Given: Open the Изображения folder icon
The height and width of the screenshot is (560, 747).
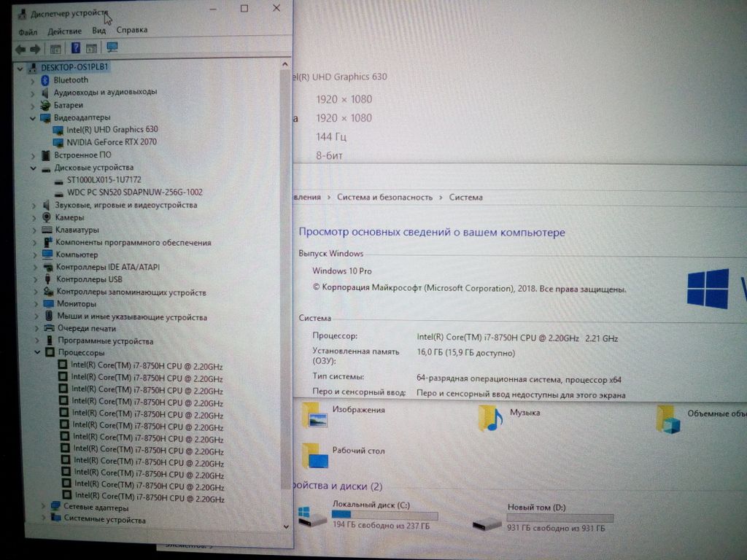Looking at the screenshot, I should (314, 416).
